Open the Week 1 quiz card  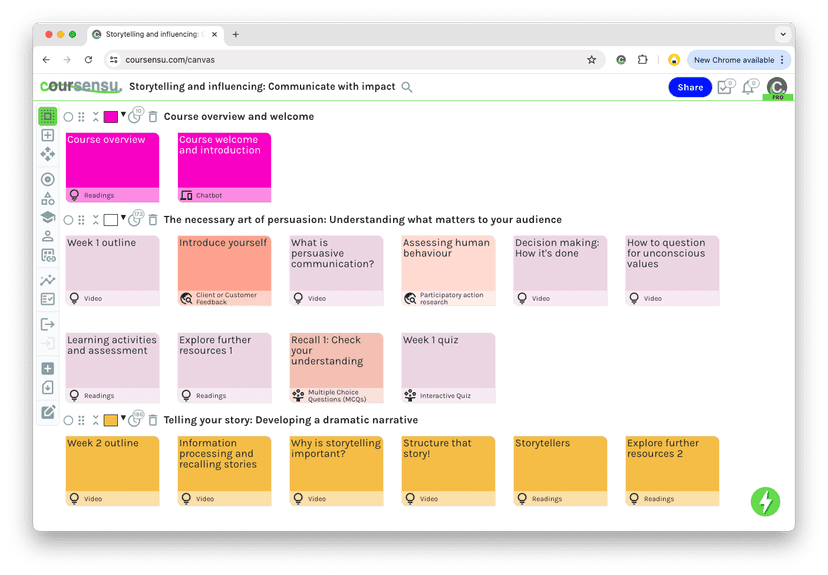pos(448,367)
